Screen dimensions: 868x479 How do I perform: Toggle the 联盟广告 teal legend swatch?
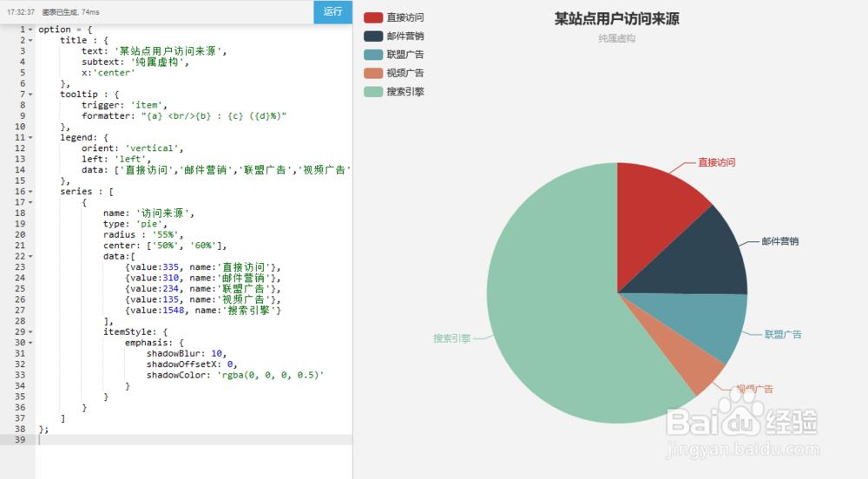(373, 55)
